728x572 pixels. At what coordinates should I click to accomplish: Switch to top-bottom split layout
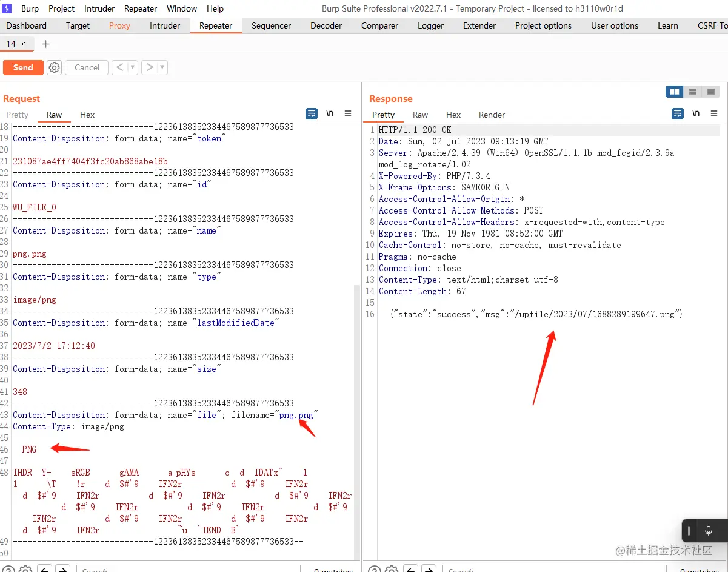(x=693, y=92)
